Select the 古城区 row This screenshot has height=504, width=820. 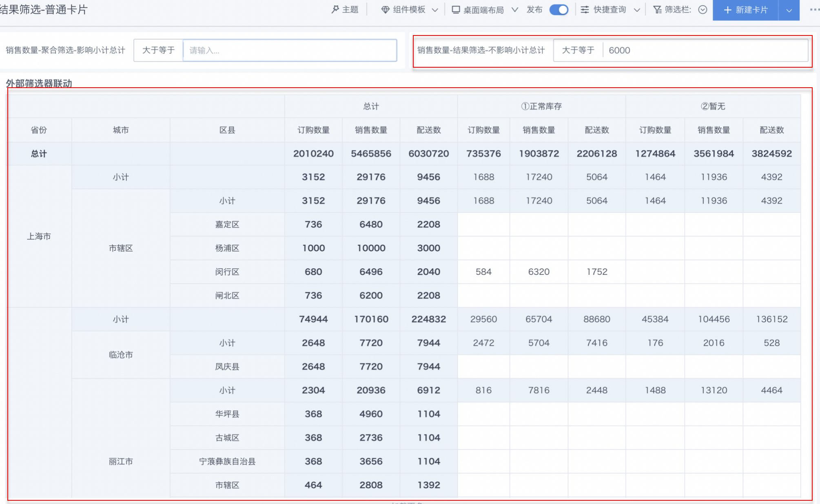(x=227, y=438)
